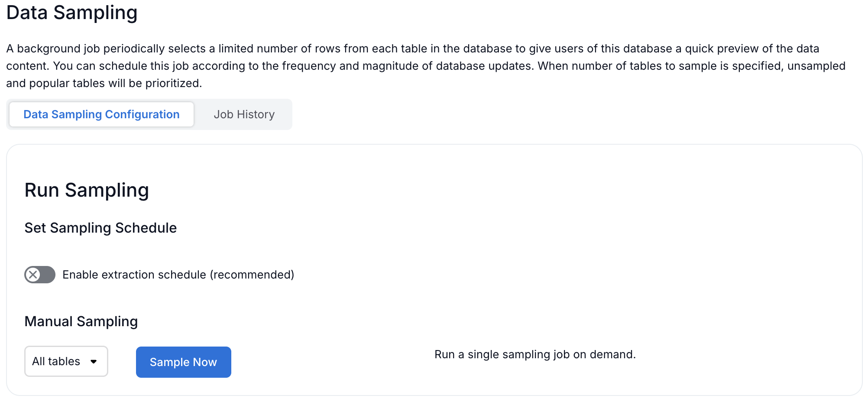Click the X knob icon on the schedule toggle
The image size is (868, 402).
coord(33,275)
